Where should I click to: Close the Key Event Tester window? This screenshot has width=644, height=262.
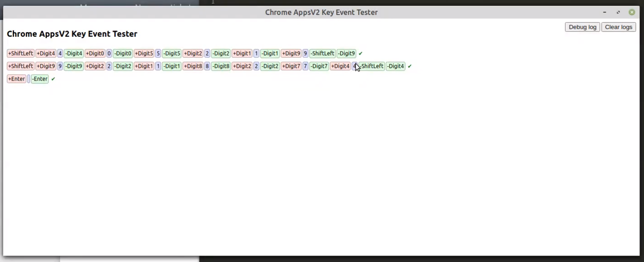click(632, 12)
